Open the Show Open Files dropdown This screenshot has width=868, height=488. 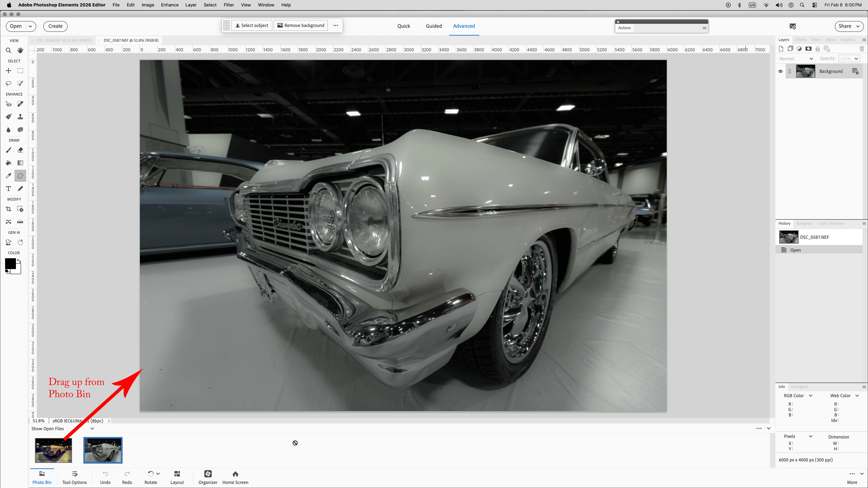tap(92, 429)
